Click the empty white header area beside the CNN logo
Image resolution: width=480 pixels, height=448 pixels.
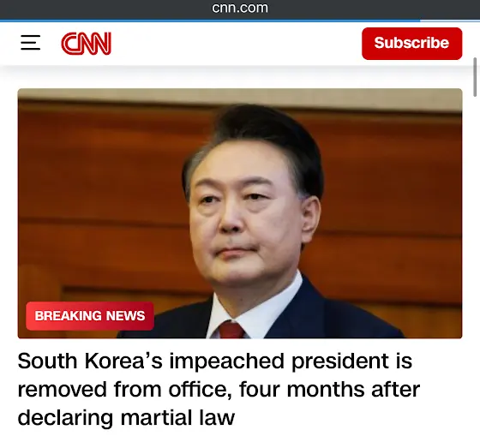(x=236, y=44)
